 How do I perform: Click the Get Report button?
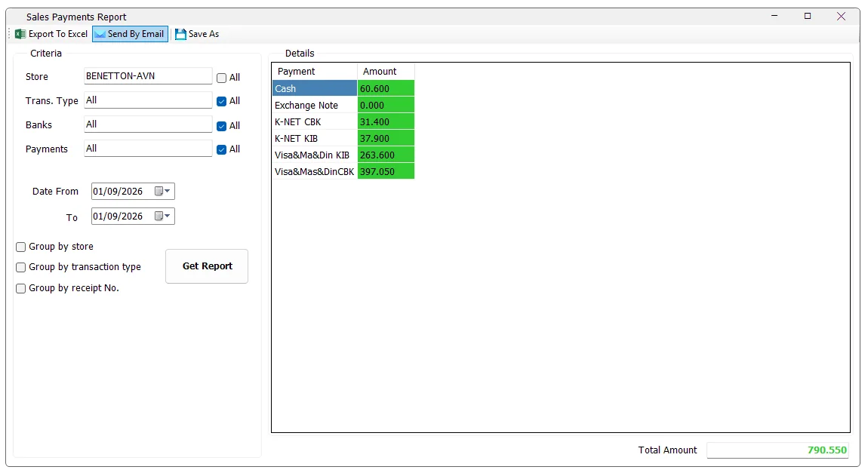tap(207, 266)
